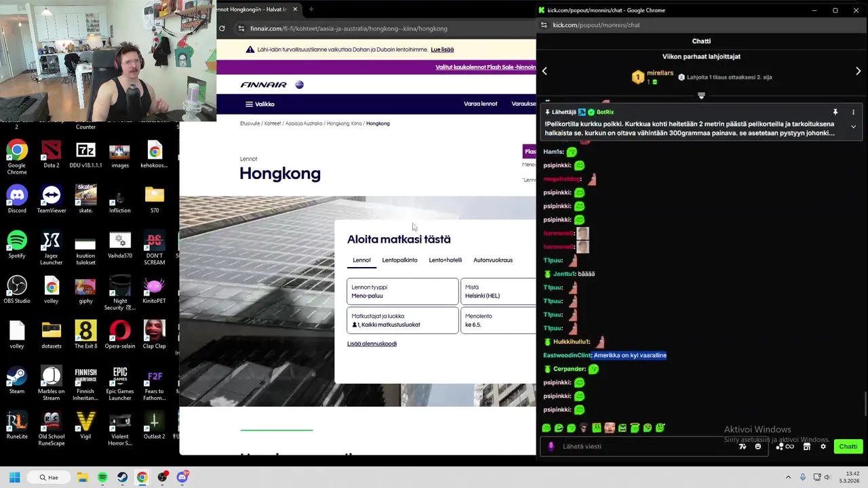Open Lennon tyyppi Meno-paluu dropdown

(403, 291)
